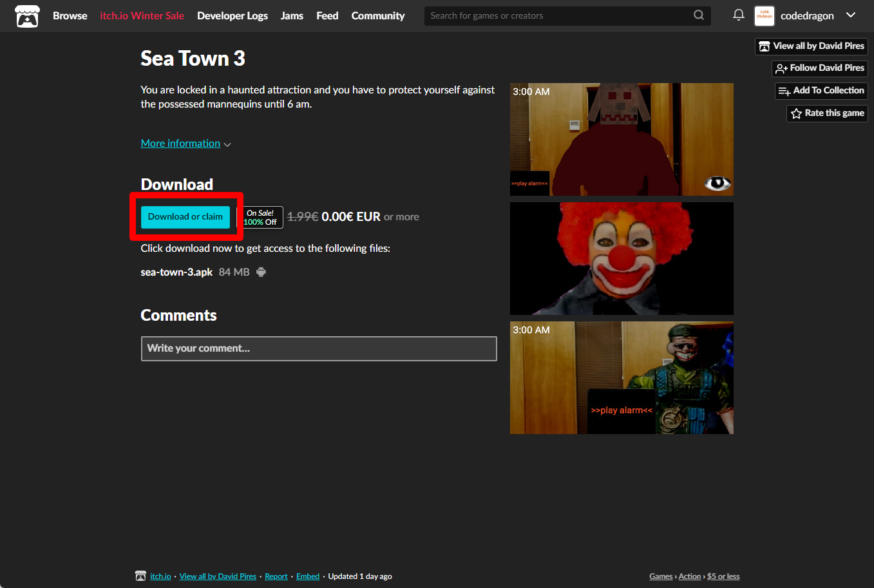Open Action genre link
The width and height of the screenshot is (874, 588).
tap(690, 576)
